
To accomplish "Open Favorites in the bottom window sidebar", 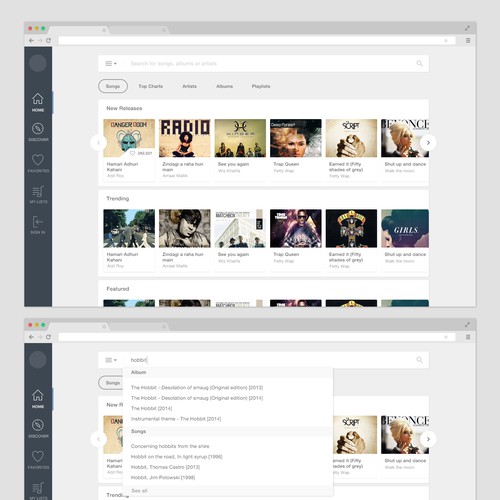I will point(38,460).
